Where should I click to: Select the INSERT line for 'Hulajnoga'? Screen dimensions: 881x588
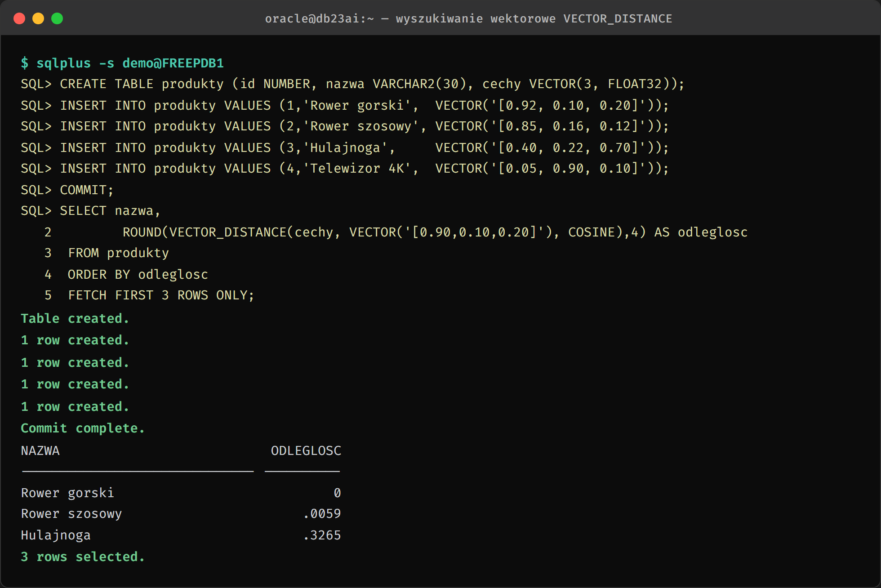(345, 147)
